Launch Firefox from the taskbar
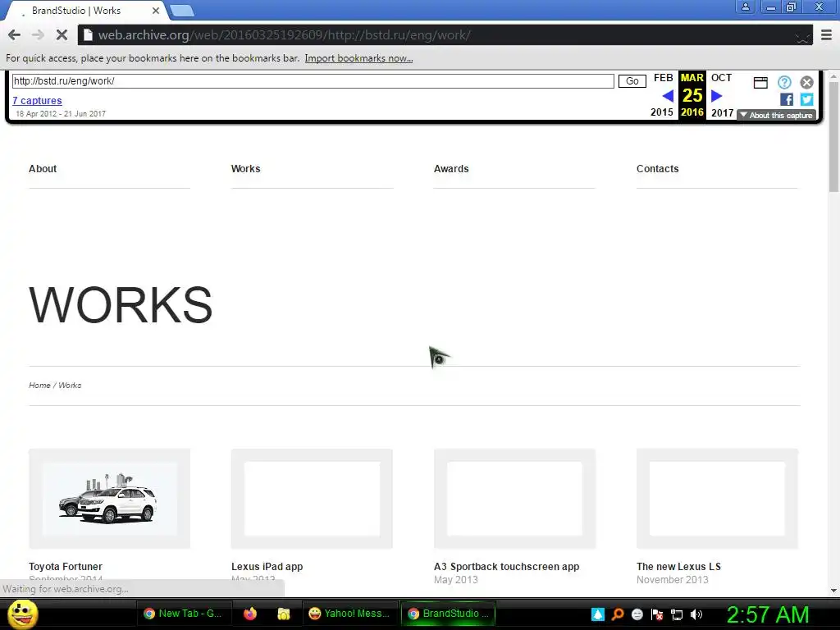Viewport: 840px width, 630px height. [x=249, y=614]
